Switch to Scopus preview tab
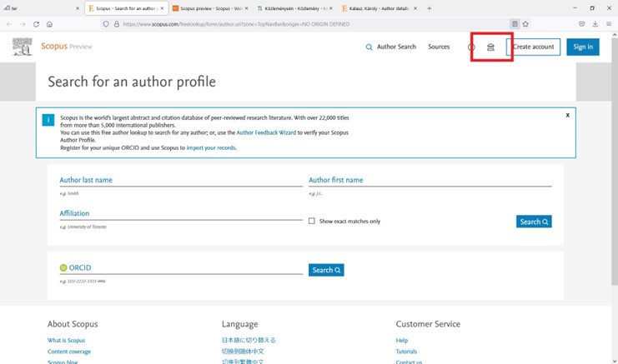The height and width of the screenshot is (364, 618). 211,8
